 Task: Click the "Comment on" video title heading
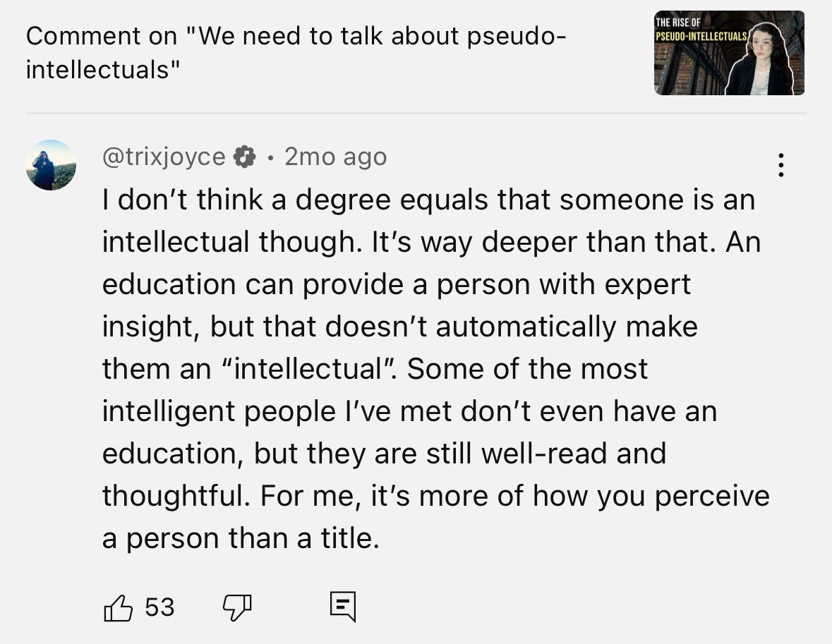pos(295,53)
